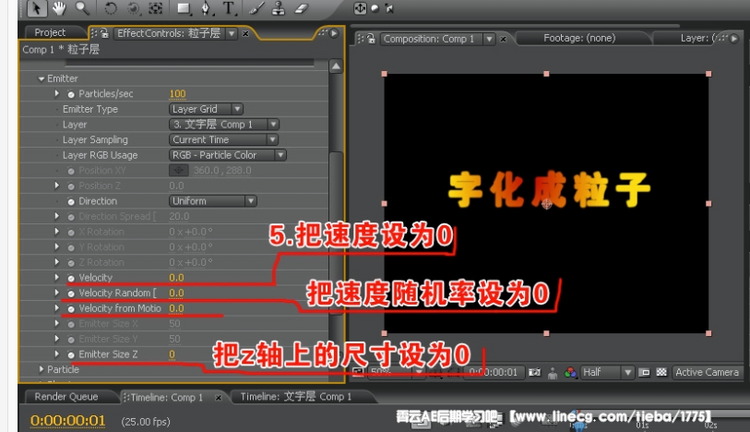750x432 pixels.
Task: Collapse the Emitter group
Action: tap(41, 78)
